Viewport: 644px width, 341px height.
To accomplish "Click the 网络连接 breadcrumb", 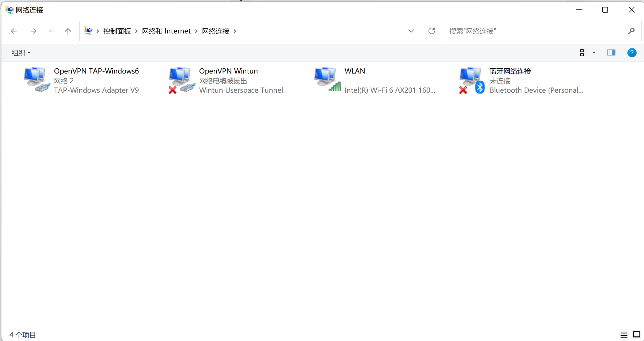I will 216,31.
